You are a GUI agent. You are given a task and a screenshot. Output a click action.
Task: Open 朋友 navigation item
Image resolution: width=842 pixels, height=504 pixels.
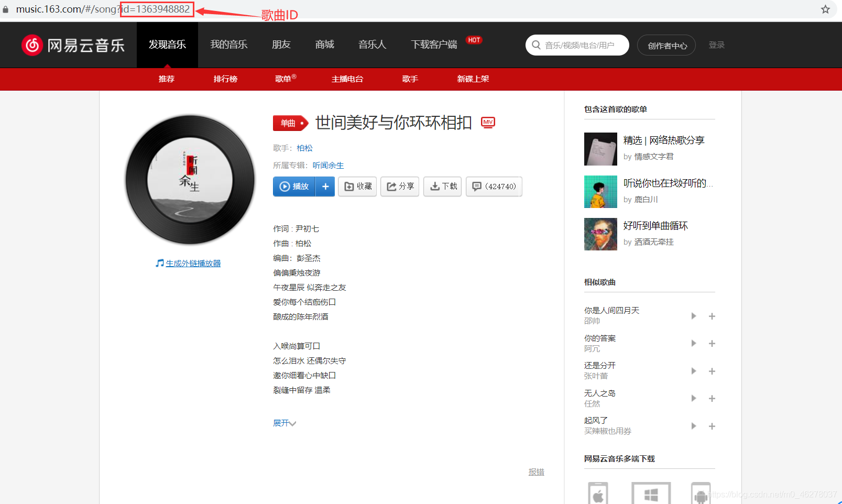pos(281,45)
